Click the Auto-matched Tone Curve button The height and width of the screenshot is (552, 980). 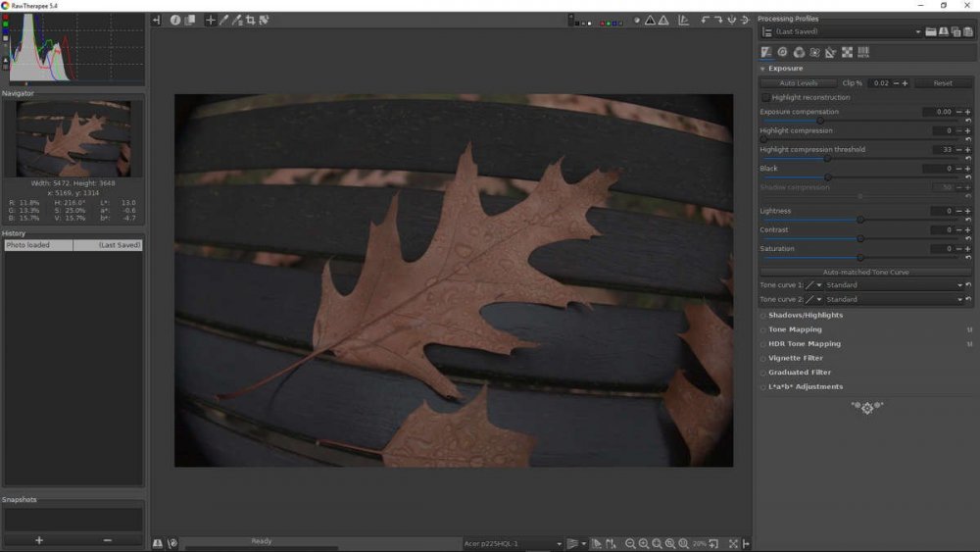click(865, 272)
